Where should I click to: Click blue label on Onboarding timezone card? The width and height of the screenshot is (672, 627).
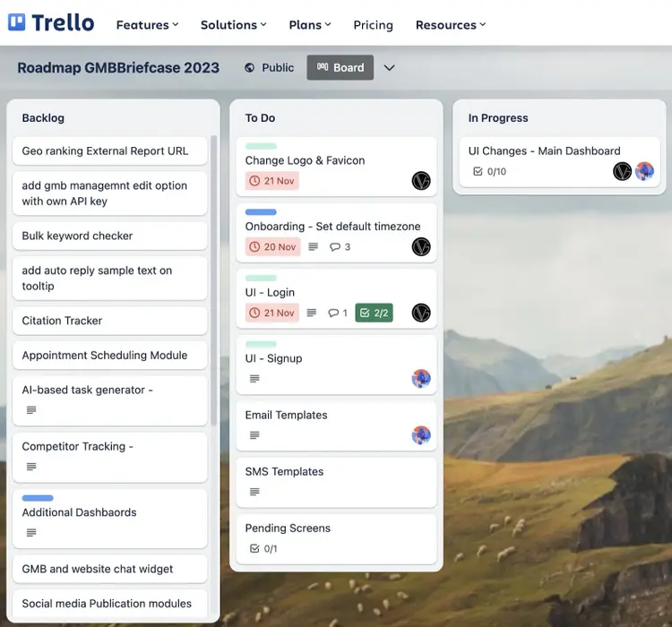point(261,212)
